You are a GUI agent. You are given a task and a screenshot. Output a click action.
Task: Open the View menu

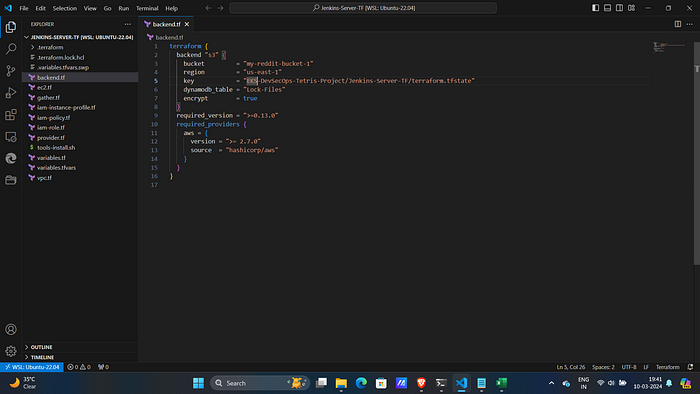coord(90,8)
